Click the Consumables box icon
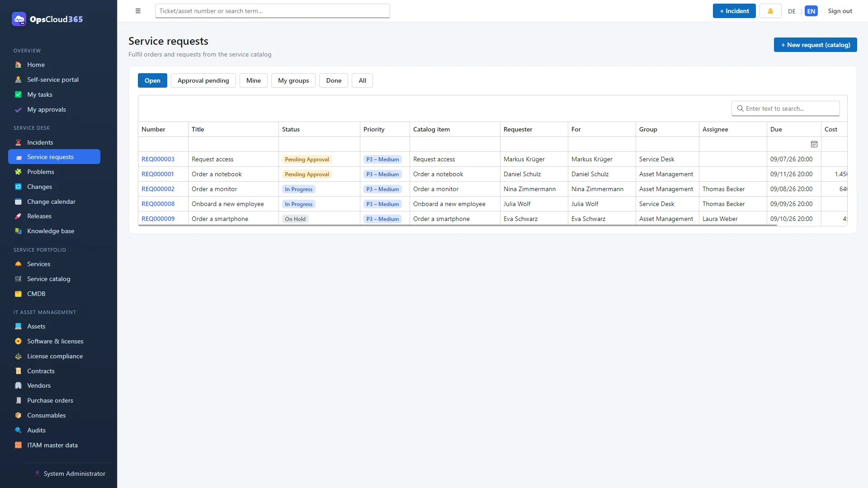868x488 pixels. (x=18, y=415)
